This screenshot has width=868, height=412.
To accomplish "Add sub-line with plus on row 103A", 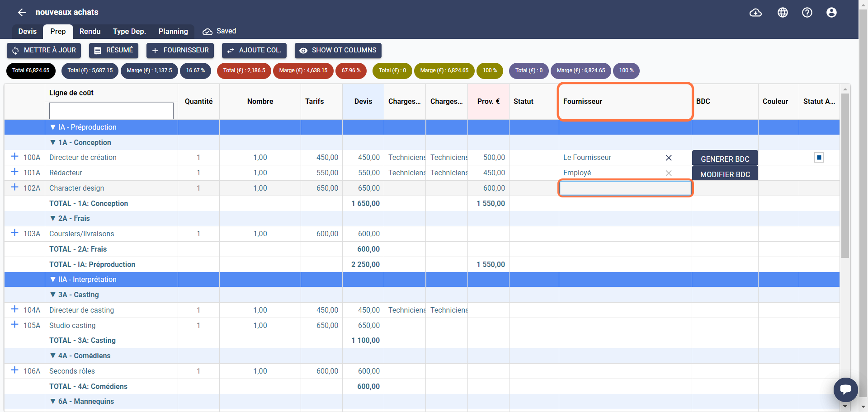I will point(14,233).
